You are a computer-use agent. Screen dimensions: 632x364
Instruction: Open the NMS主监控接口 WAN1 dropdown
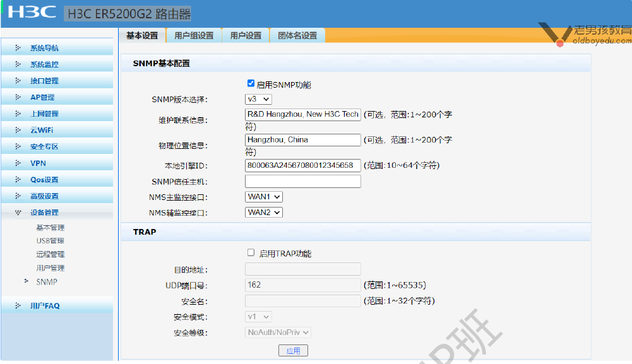coord(264,197)
